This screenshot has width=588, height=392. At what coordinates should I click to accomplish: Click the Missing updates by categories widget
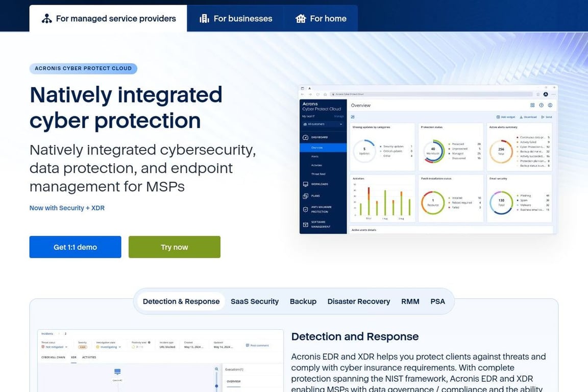(382, 147)
